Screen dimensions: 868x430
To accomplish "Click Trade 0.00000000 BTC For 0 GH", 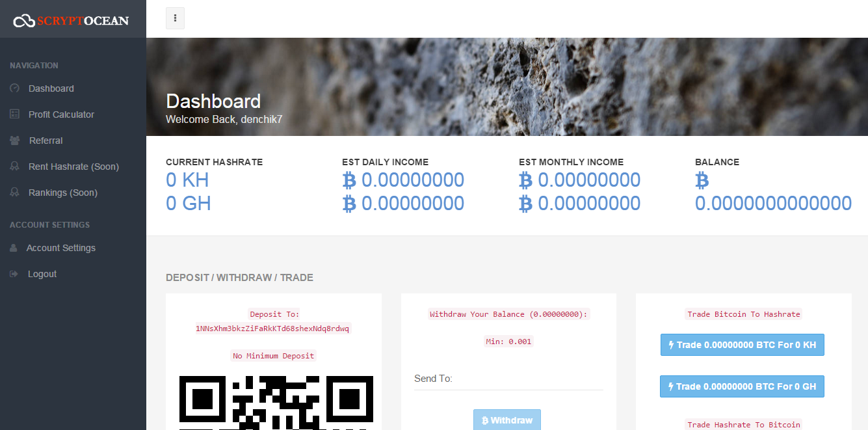I will tap(742, 386).
